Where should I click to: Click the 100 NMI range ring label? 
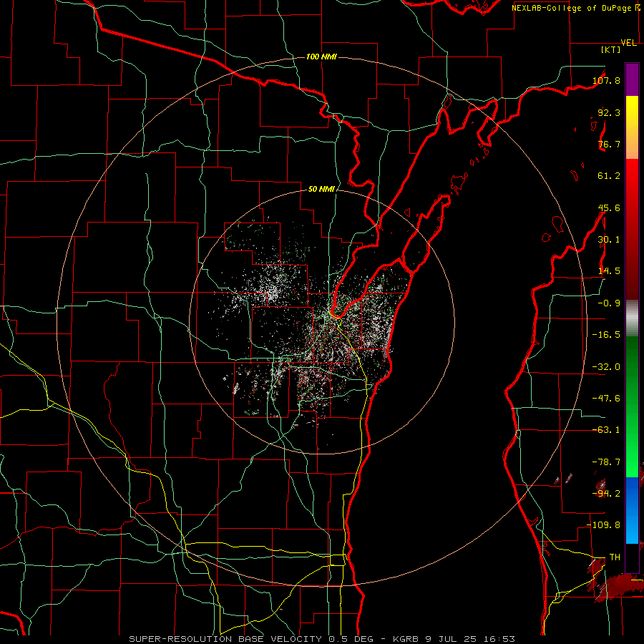(x=321, y=57)
